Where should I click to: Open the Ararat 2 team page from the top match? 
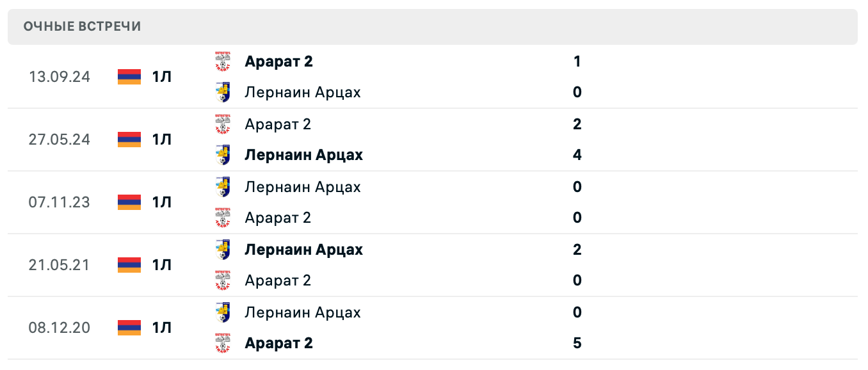(x=278, y=61)
